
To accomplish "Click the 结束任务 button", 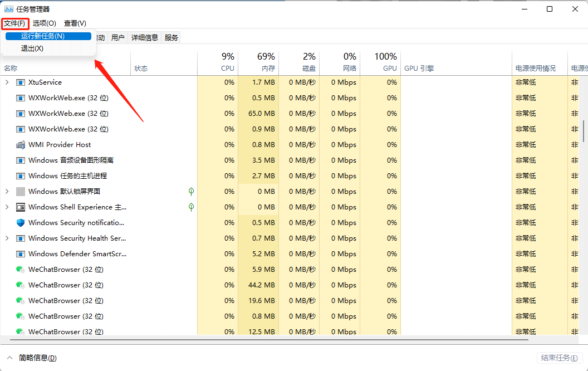I will 559,358.
